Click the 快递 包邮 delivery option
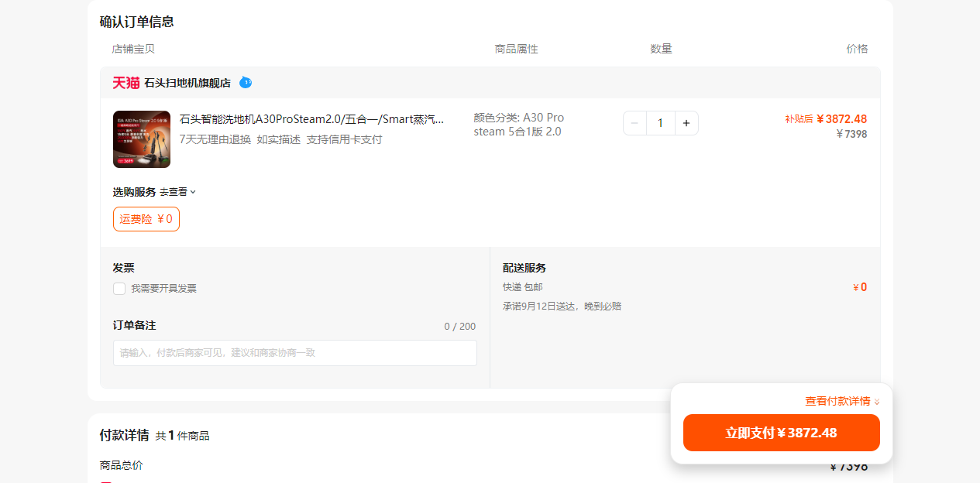This screenshot has width=980, height=483. (523, 287)
